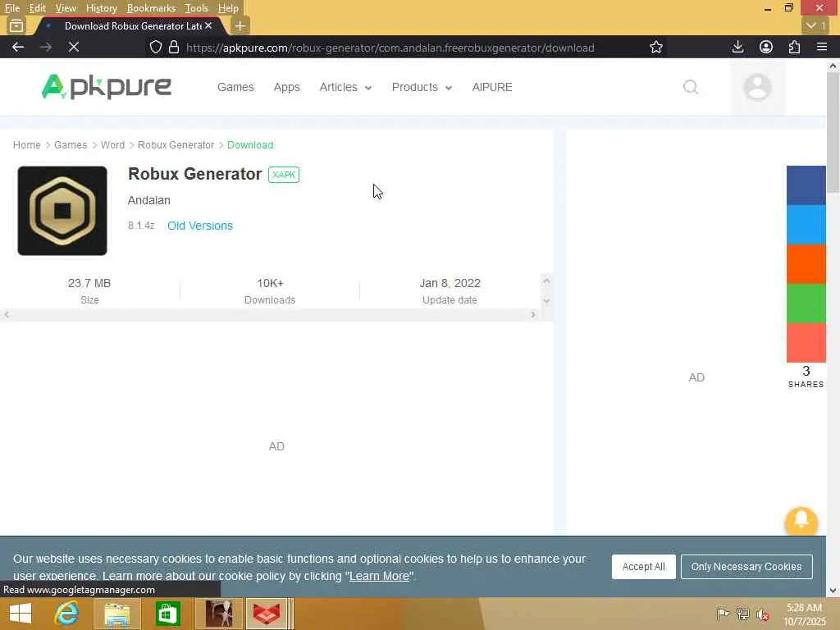
Task: Open a new tab with the plus button
Action: [x=240, y=25]
